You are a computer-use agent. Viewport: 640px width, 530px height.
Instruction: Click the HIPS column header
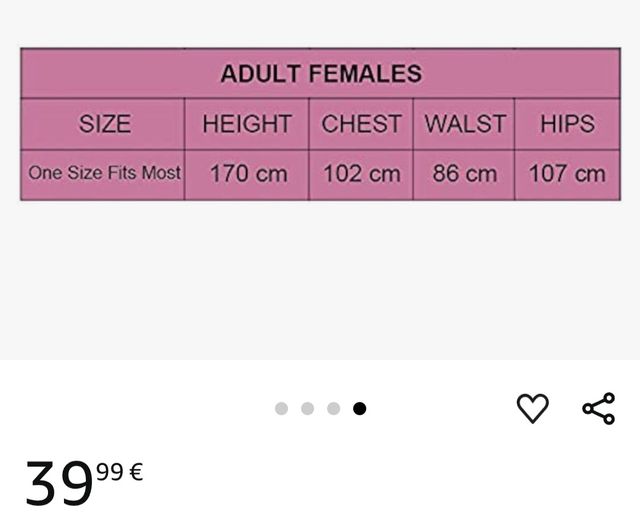(567, 124)
